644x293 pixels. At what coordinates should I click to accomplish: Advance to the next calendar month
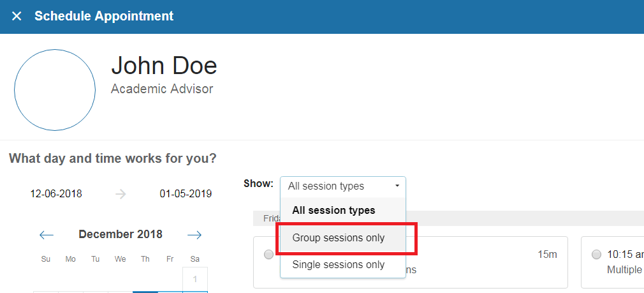(194, 235)
